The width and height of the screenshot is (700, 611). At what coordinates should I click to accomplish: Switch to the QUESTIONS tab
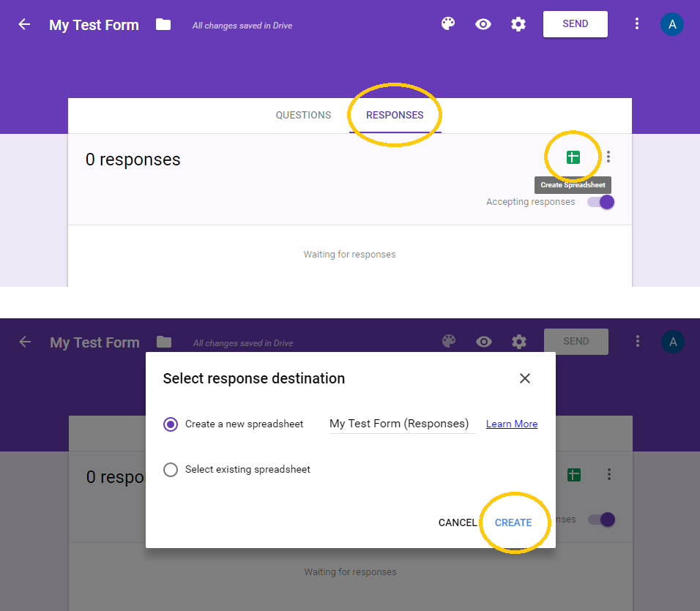pyautogui.click(x=302, y=115)
